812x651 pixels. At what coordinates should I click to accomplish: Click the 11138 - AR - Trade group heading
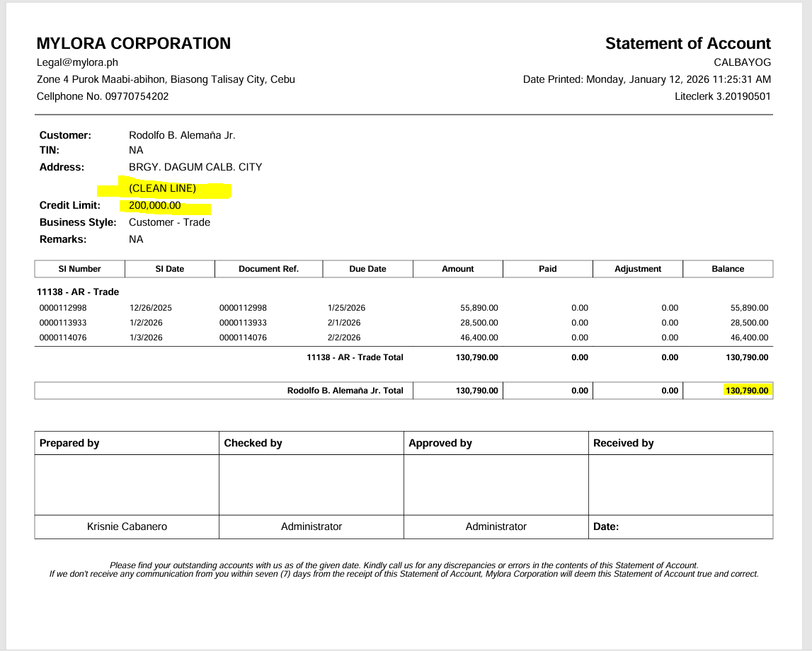(78, 292)
